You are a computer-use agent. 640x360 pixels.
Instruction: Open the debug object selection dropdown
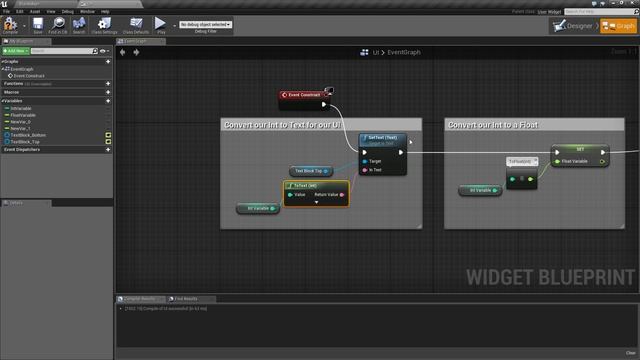tap(206, 24)
